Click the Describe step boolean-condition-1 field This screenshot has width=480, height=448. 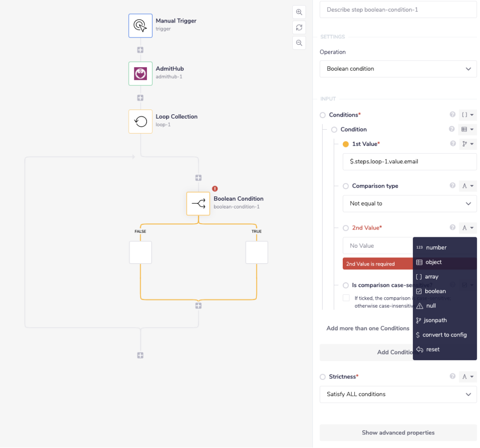tap(398, 10)
